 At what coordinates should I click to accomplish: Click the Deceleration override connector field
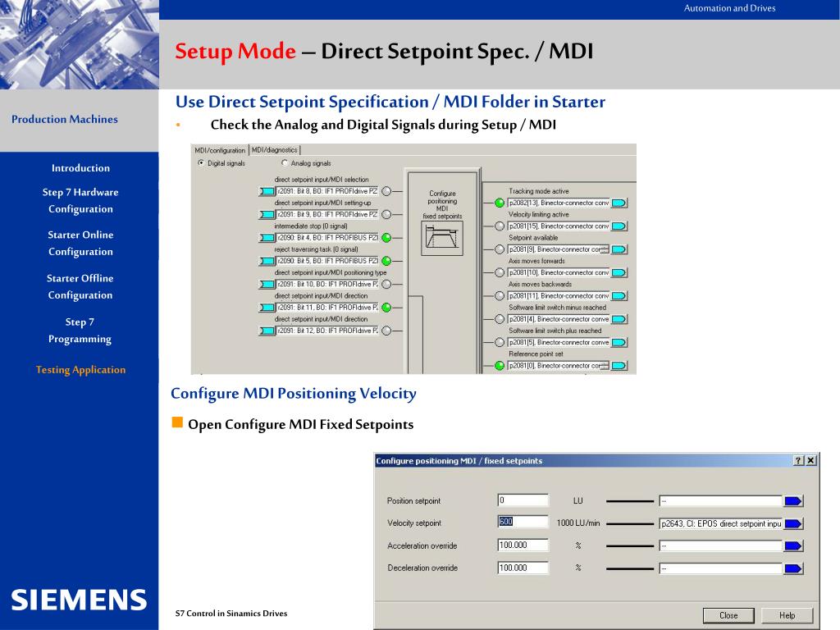(x=721, y=568)
